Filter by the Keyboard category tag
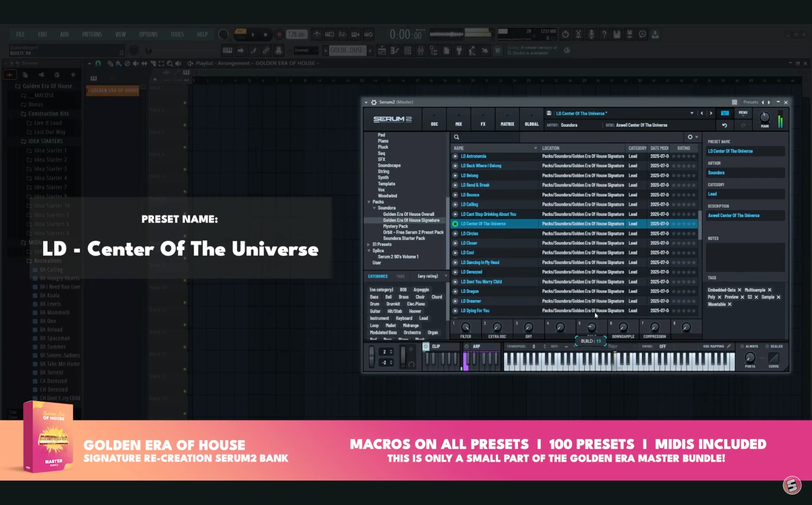 (x=404, y=318)
